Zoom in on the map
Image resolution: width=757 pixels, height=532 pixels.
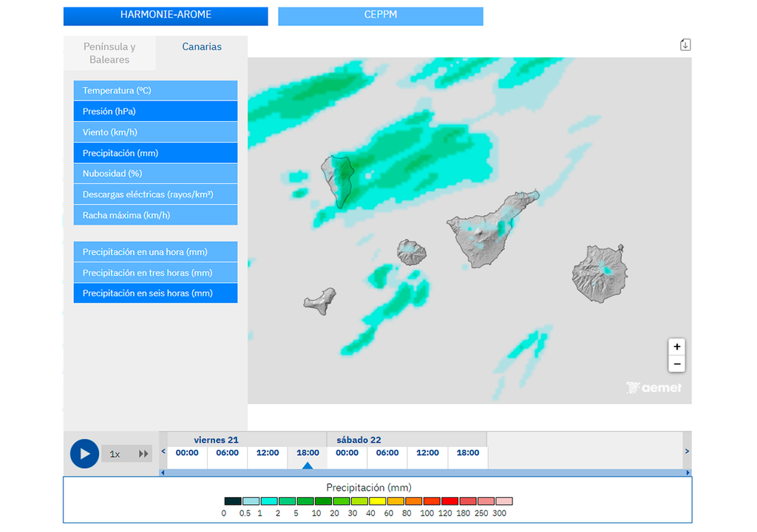(x=676, y=347)
